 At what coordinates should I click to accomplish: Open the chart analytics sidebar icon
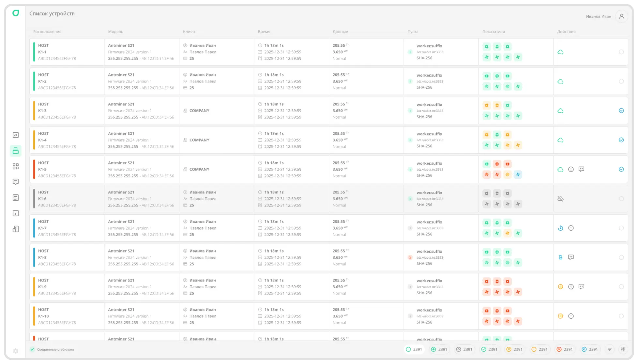click(16, 135)
